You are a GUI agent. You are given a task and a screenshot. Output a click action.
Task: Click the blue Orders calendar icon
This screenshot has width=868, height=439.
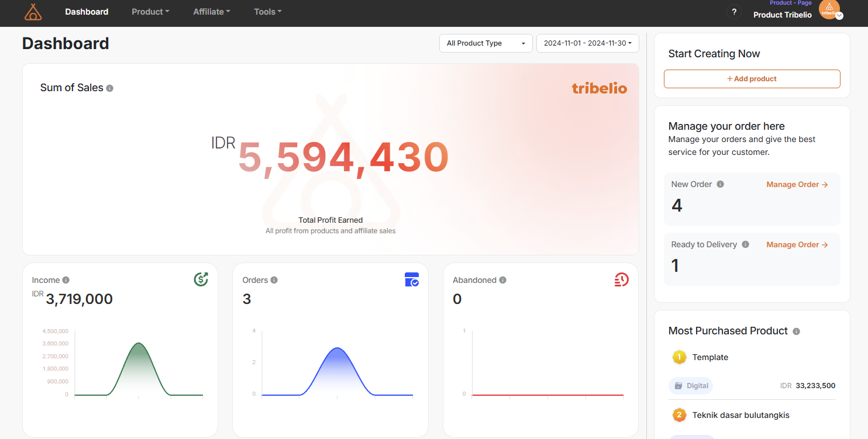(x=412, y=279)
